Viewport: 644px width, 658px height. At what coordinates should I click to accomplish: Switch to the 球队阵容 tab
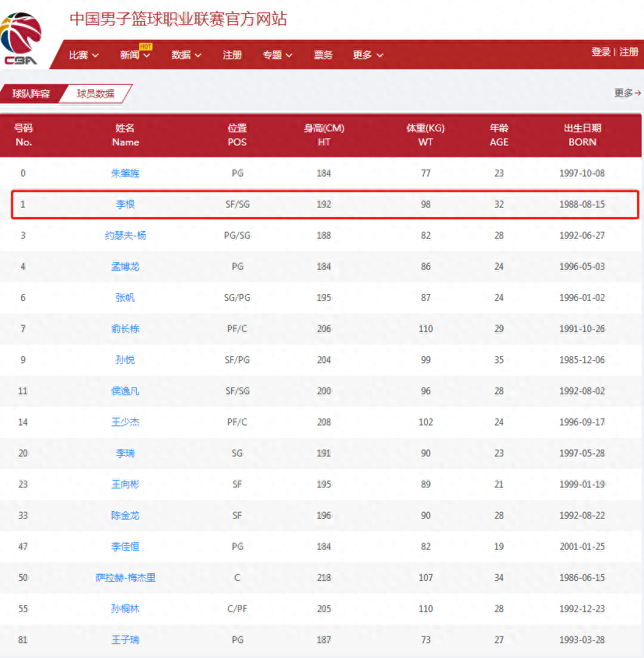coord(31,94)
